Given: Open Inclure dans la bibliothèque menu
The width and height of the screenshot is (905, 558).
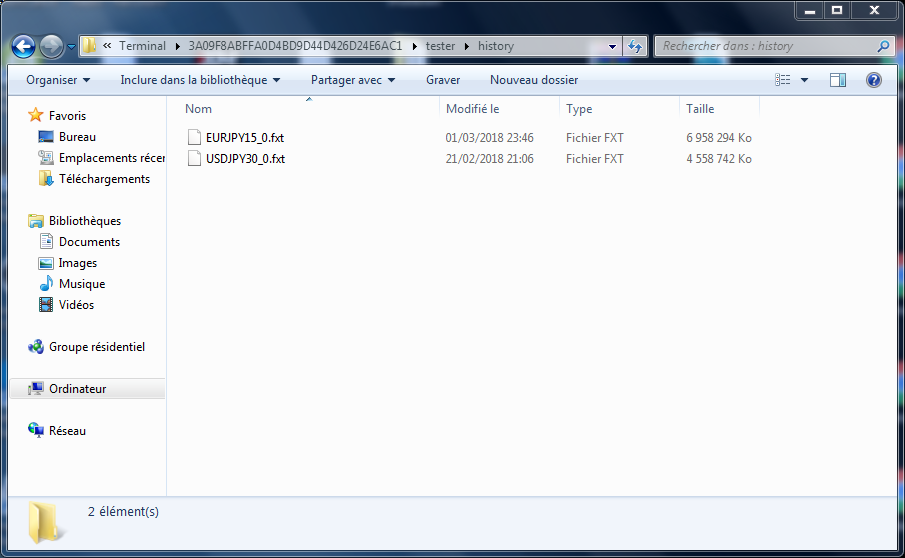Looking at the screenshot, I should pyautogui.click(x=200, y=80).
